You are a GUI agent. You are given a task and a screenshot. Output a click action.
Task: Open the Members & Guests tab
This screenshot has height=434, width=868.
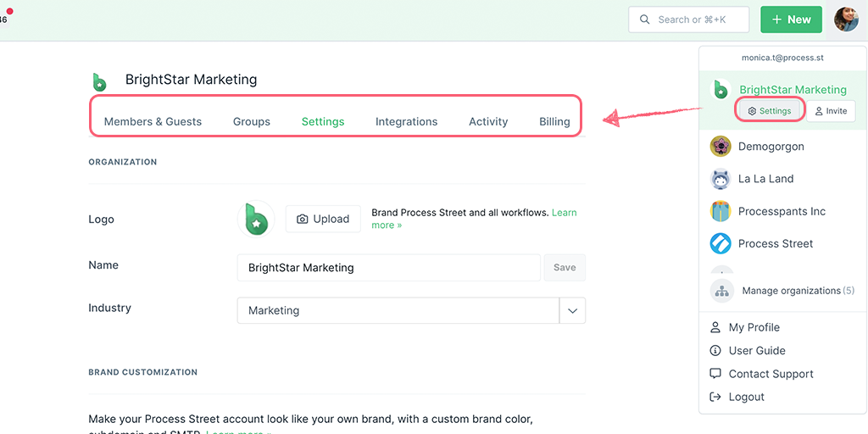pos(153,122)
